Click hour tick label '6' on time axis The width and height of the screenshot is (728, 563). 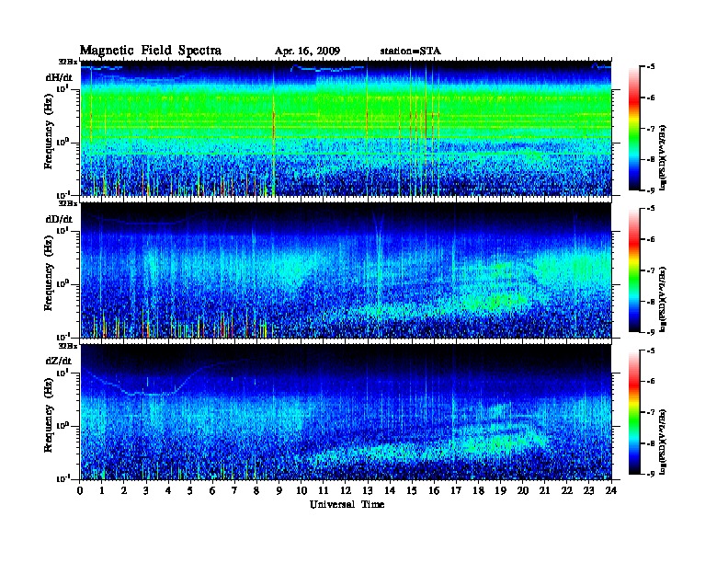coord(212,490)
